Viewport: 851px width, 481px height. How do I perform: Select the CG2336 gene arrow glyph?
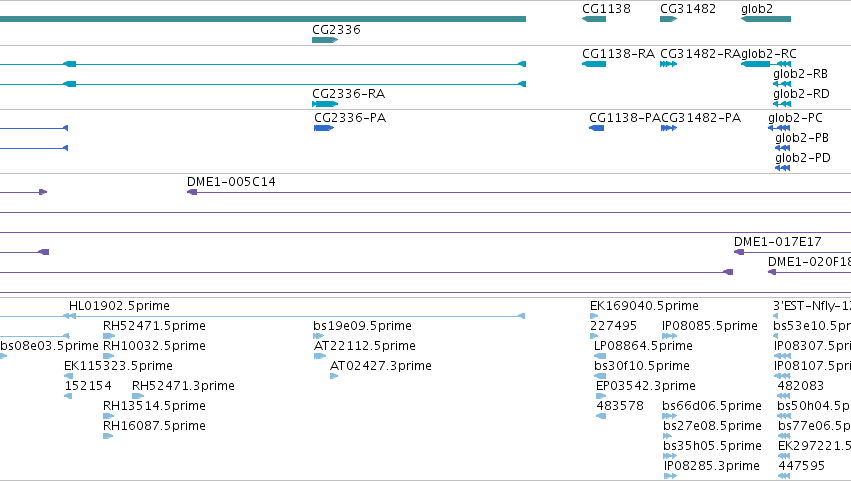325,40
